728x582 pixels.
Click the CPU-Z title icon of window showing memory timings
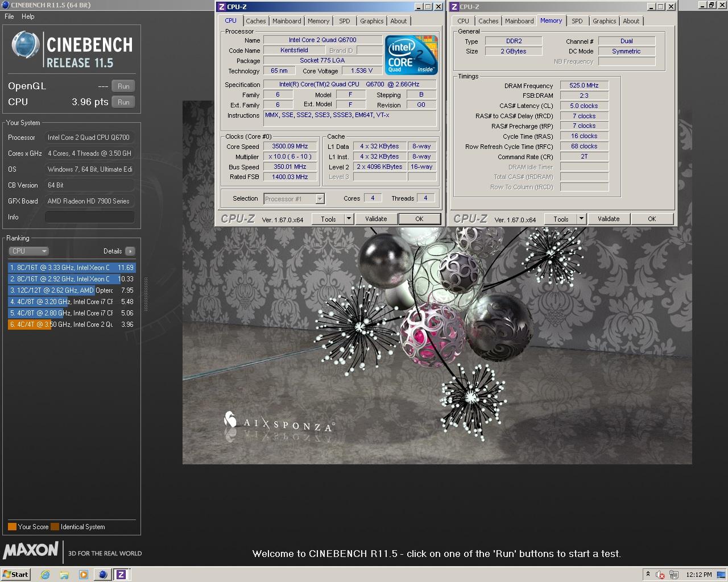[x=454, y=7]
